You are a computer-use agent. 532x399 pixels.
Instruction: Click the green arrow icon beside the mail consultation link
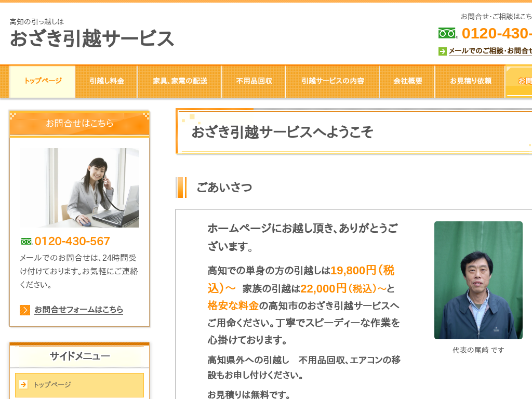pyautogui.click(x=443, y=51)
